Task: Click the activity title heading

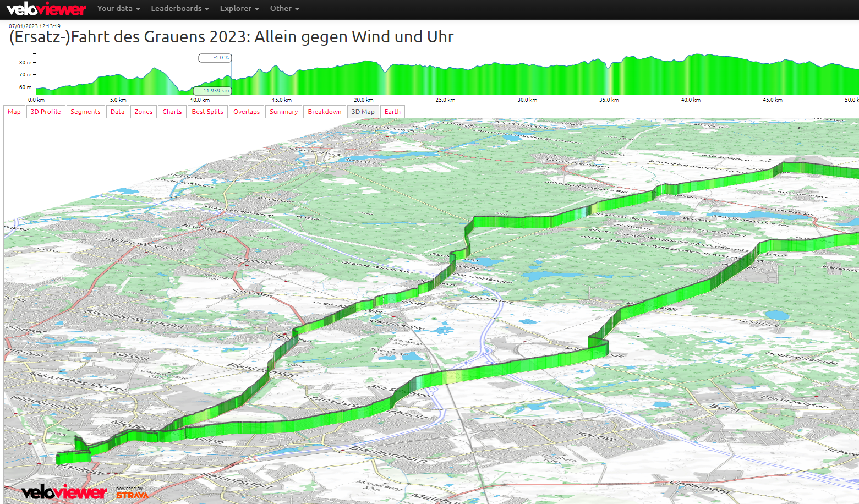Action: (231, 37)
